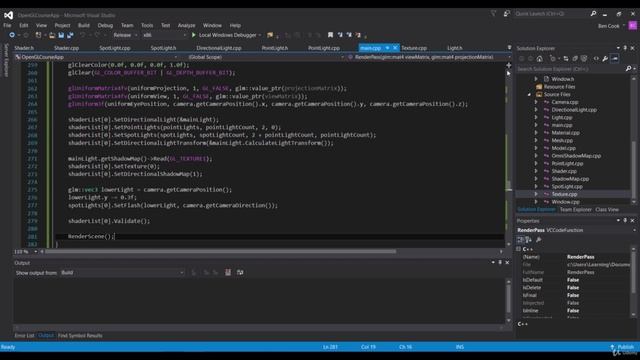Image resolution: width=640 pixels, height=360 pixels.
Task: Select Mesh.cpp in Solution Explorer
Action: 562,140
